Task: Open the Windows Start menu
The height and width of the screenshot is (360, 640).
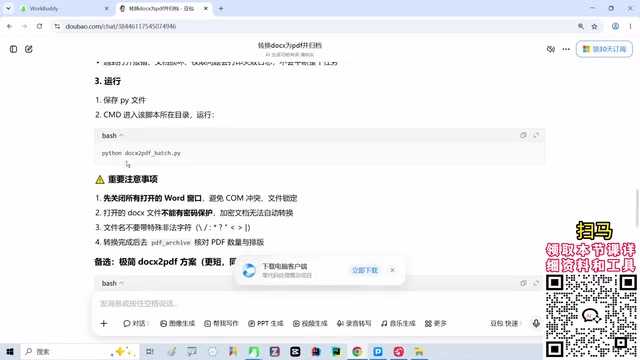Action: click(x=10, y=351)
